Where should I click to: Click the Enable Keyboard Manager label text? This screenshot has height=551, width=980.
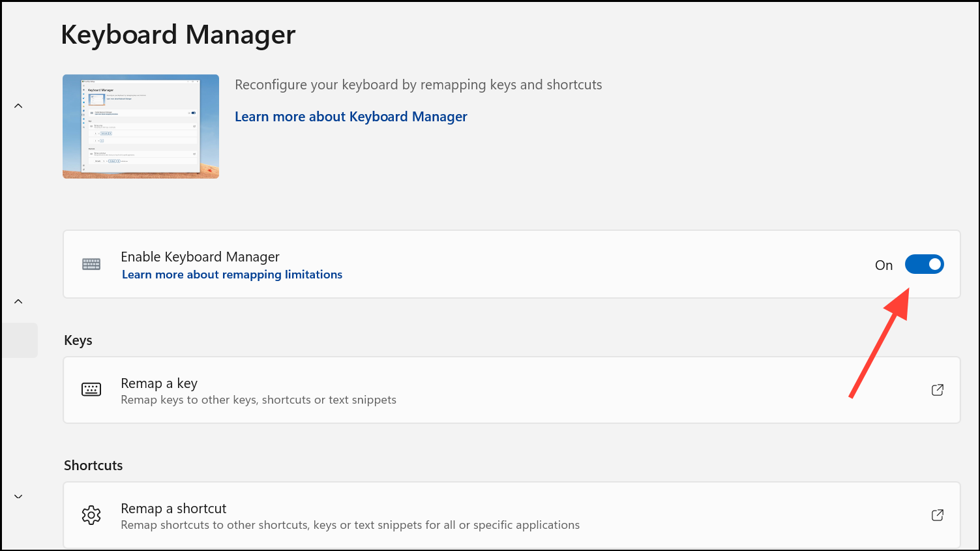(200, 257)
